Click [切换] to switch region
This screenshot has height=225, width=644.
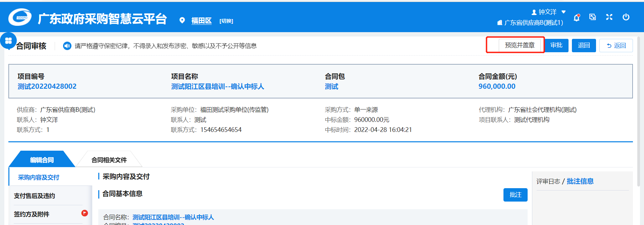click(x=226, y=21)
